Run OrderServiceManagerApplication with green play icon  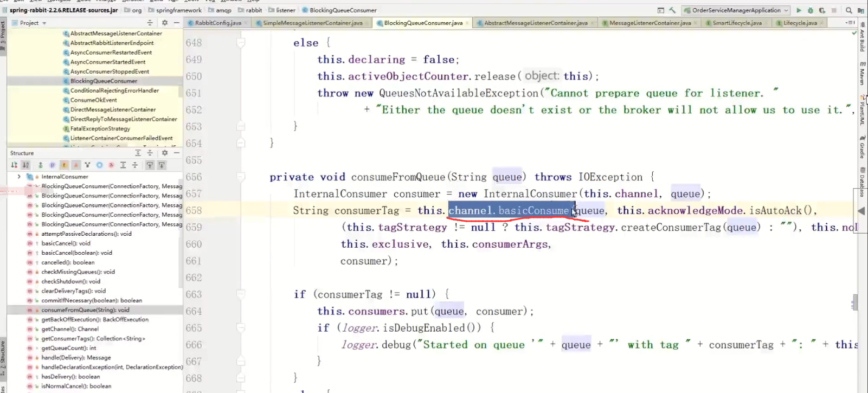click(x=799, y=10)
